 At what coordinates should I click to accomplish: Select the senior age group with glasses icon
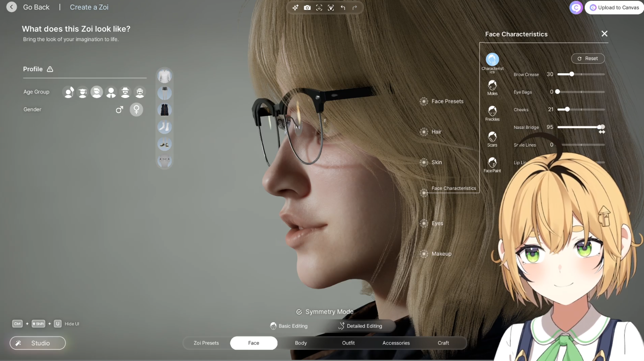140,92
